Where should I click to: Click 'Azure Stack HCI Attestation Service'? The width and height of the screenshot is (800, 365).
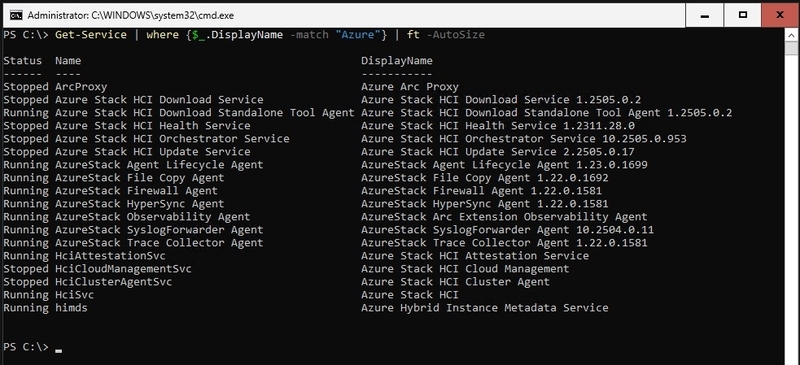pyautogui.click(x=475, y=256)
